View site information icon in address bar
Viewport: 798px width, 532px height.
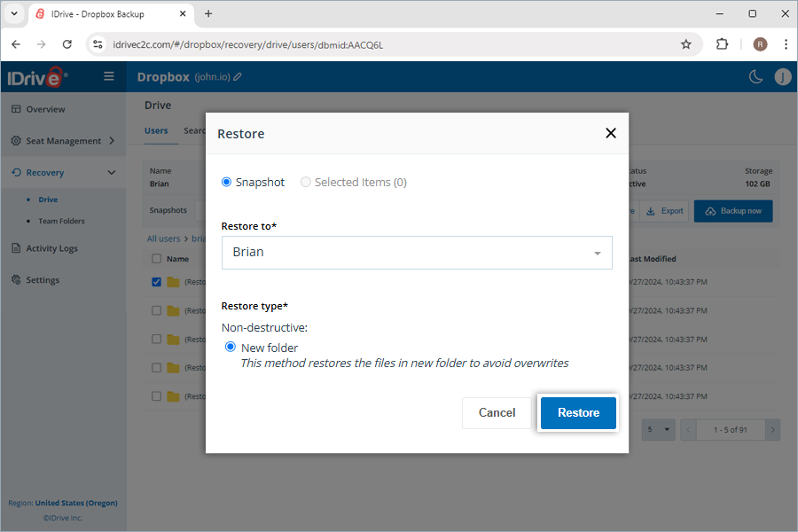[98, 45]
